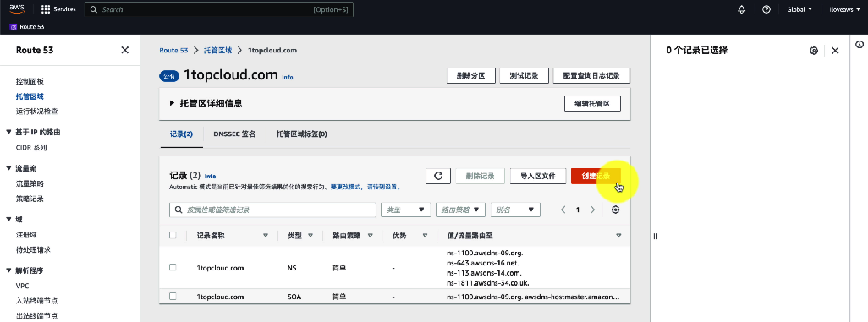Click the 删除分区 button
This screenshot has width=868, height=322.
click(x=470, y=76)
